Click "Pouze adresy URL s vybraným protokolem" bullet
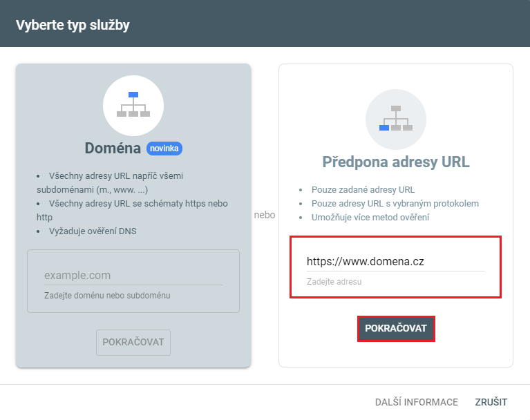The width and height of the screenshot is (530, 420). coord(395,204)
